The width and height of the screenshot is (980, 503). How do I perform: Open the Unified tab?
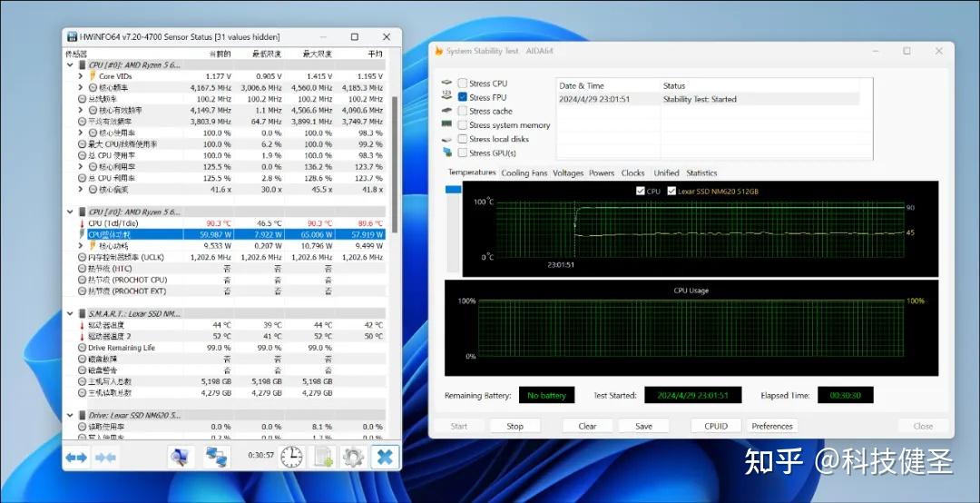click(x=666, y=173)
